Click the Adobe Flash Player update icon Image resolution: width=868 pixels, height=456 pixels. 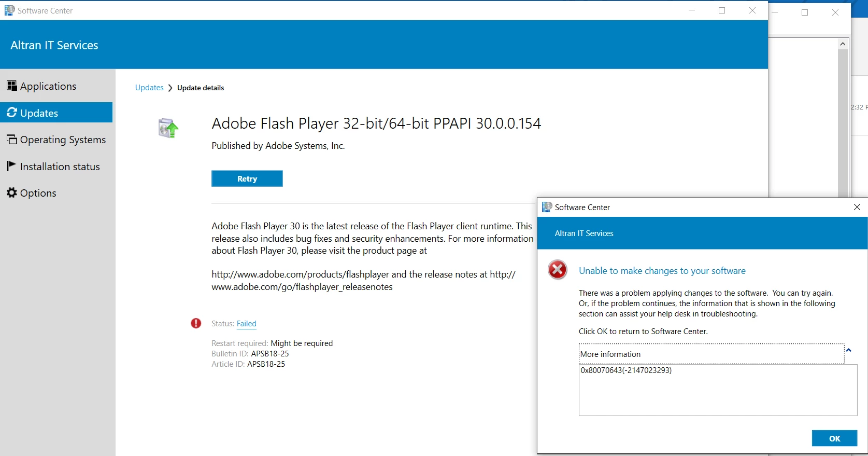(168, 128)
